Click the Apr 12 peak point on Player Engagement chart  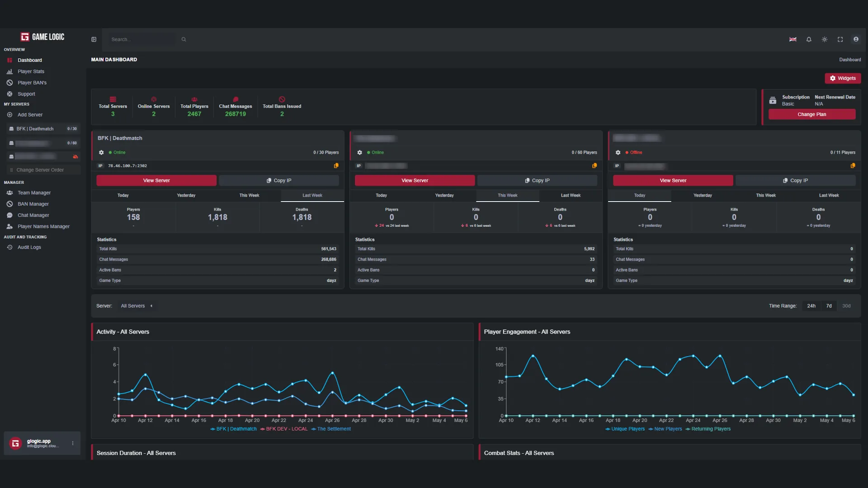pyautogui.click(x=533, y=356)
